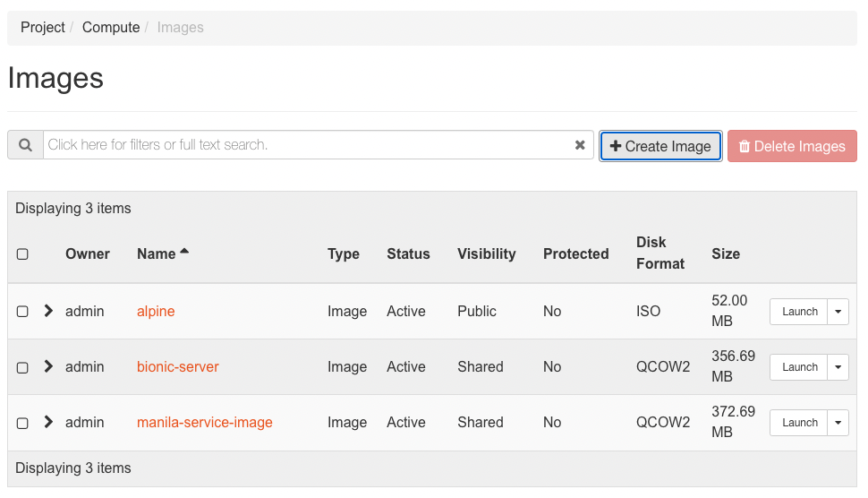Image resolution: width=868 pixels, height=498 pixels.
Task: Go to Compute breadcrumb
Action: point(111,28)
